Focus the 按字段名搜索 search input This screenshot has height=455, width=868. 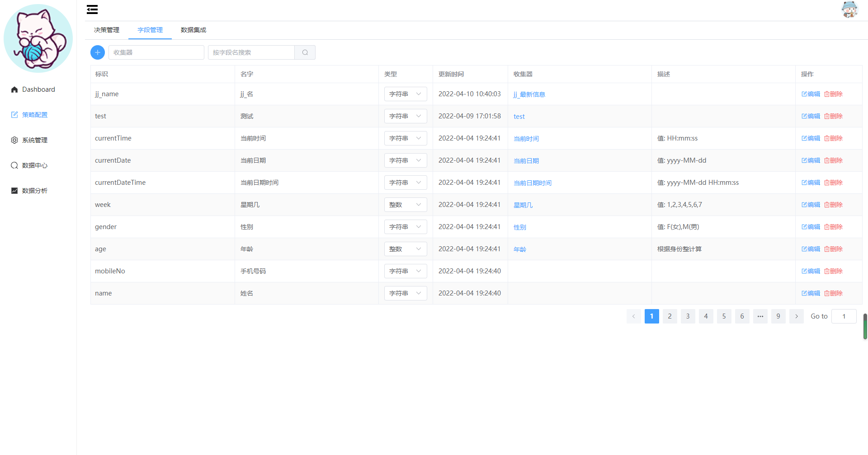pyautogui.click(x=251, y=52)
